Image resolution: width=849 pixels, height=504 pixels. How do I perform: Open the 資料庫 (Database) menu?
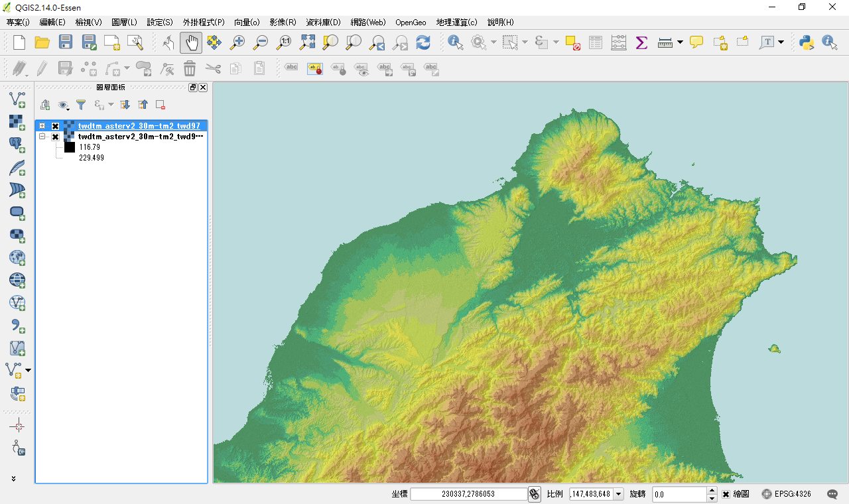(323, 22)
